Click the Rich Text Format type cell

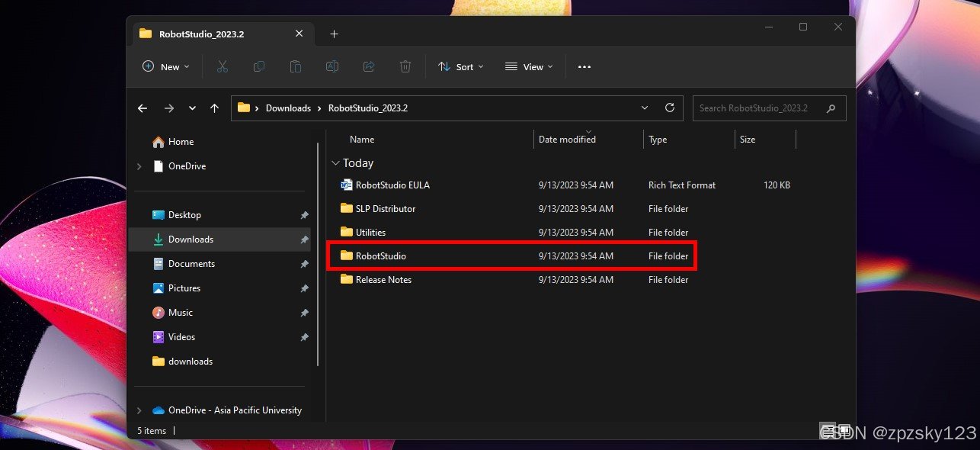click(x=682, y=185)
